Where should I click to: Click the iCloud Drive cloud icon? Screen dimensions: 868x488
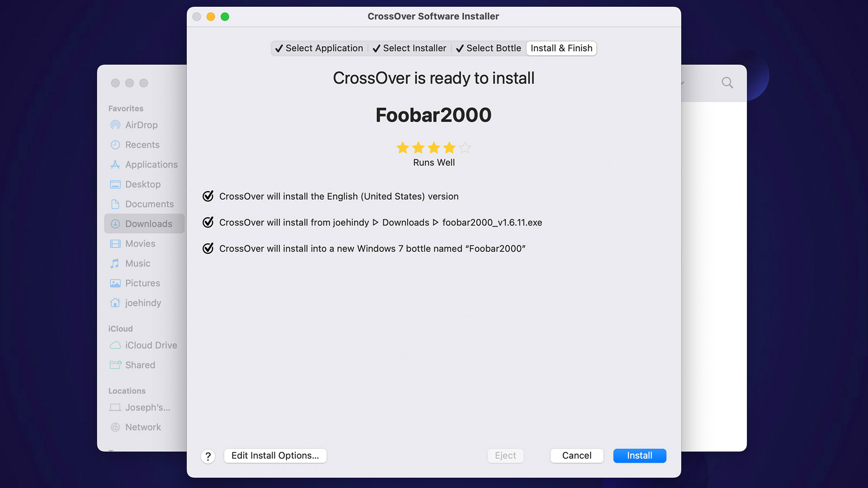[115, 345]
